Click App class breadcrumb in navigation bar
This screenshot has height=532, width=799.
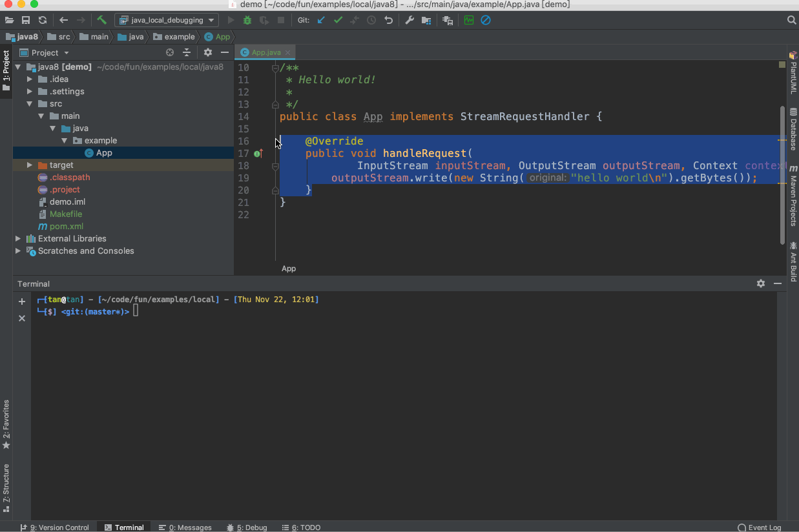[217, 37]
